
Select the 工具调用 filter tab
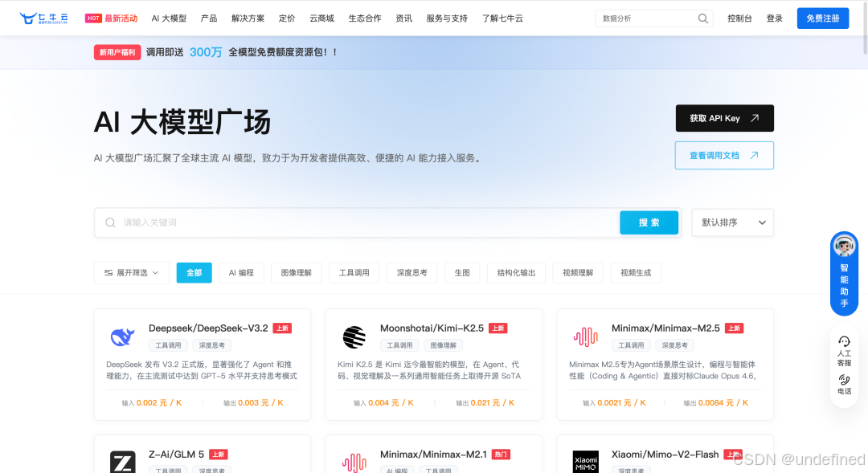354,273
